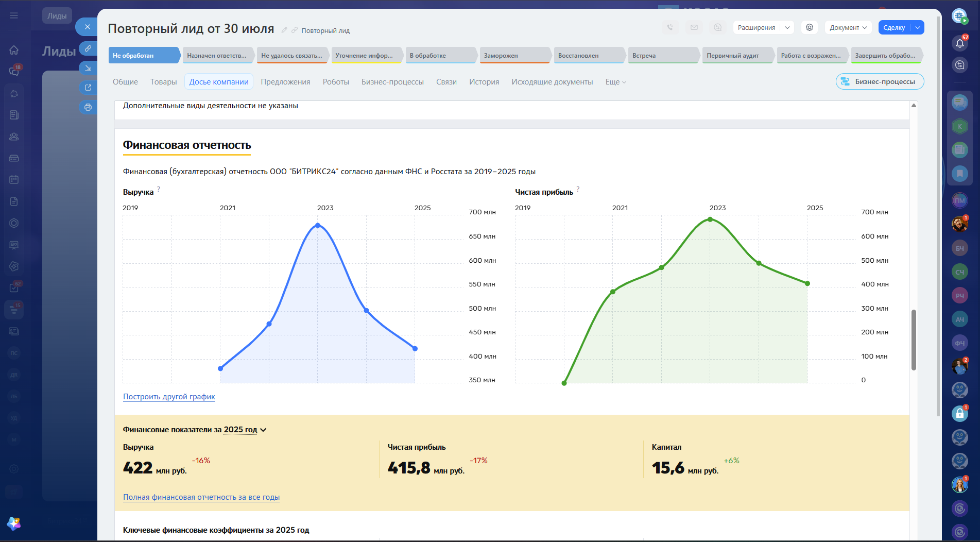
Task: Open Полная финансовая отчетность за все годы link
Action: (x=201, y=497)
